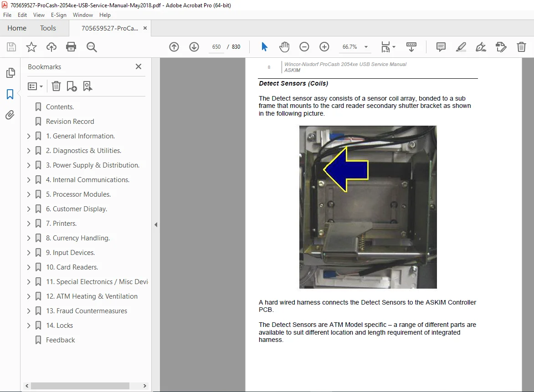534x392 pixels.
Task: Open the Find text search tool
Action: (92, 47)
